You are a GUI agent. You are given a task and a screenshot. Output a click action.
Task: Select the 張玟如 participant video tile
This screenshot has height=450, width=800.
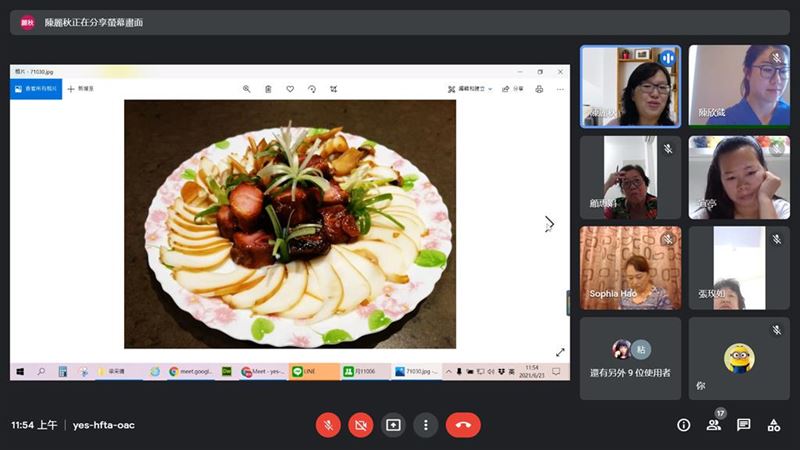coord(739,268)
